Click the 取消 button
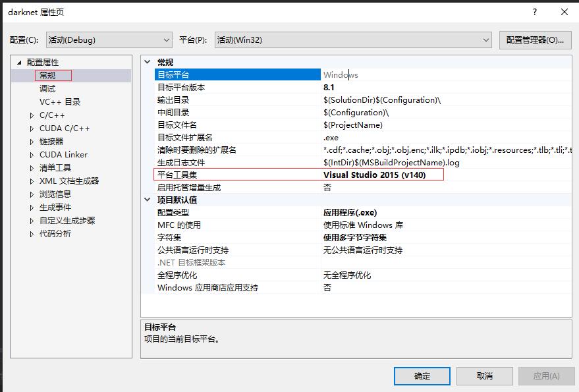 coord(484,376)
